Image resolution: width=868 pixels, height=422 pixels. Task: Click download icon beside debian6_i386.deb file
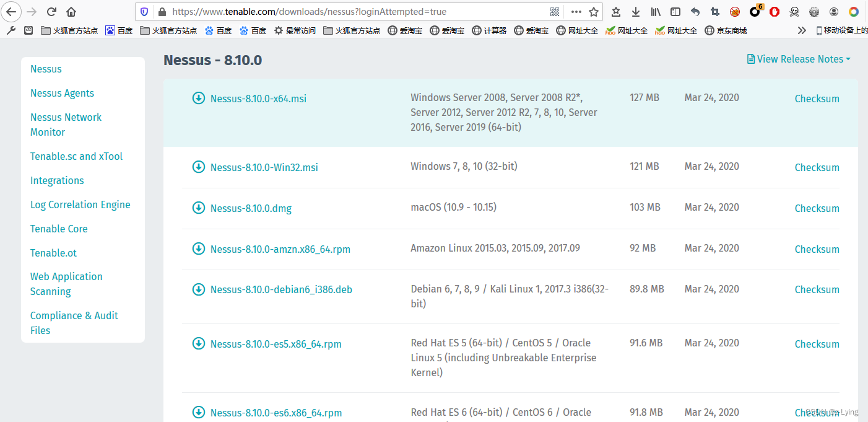[x=198, y=289]
